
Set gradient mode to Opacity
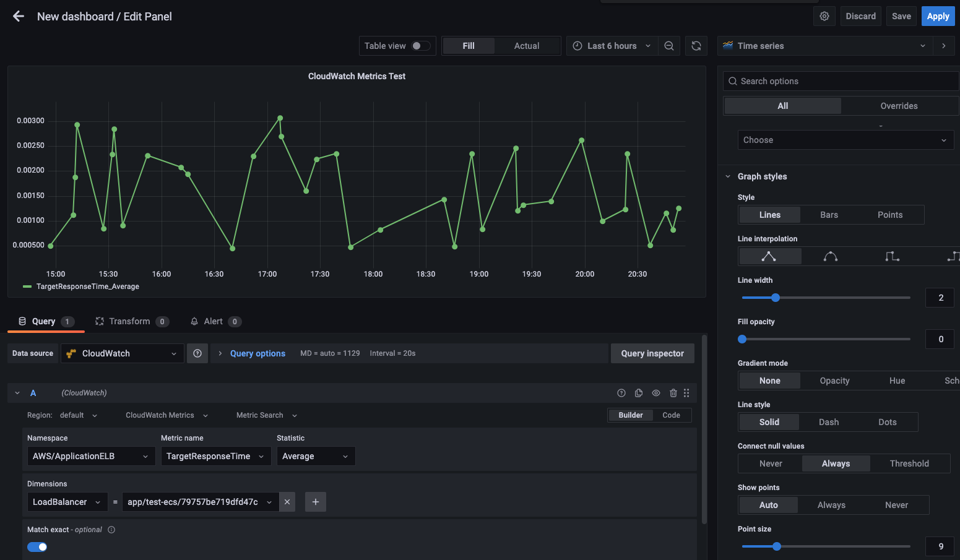click(834, 381)
